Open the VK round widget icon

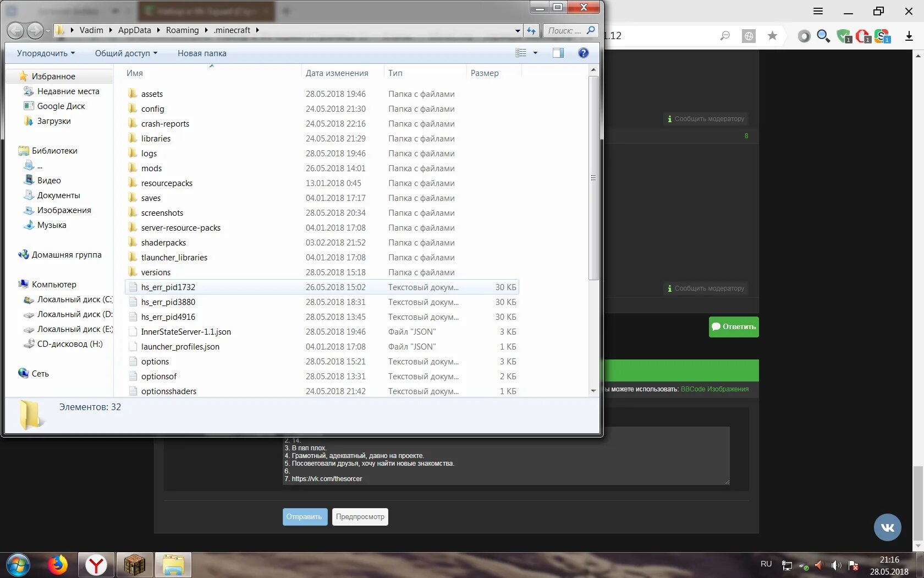[x=888, y=527]
